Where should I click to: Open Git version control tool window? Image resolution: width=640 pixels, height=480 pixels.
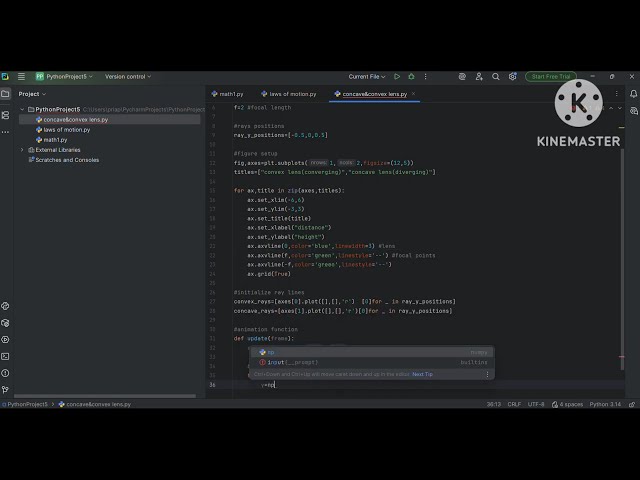point(5,390)
